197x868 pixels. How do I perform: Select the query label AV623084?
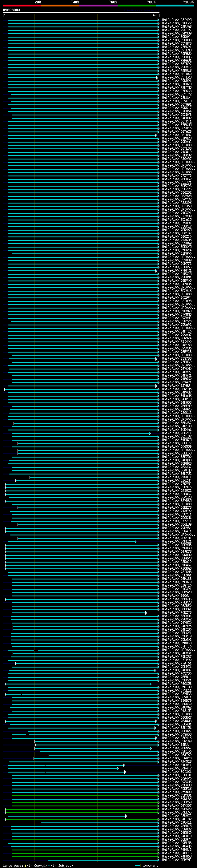point(11,10)
